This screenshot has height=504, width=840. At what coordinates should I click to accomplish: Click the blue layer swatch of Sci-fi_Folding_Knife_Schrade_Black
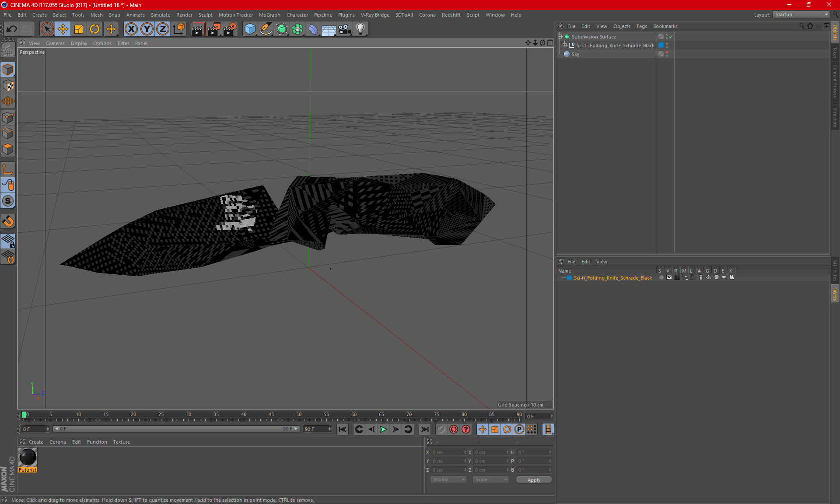[661, 45]
